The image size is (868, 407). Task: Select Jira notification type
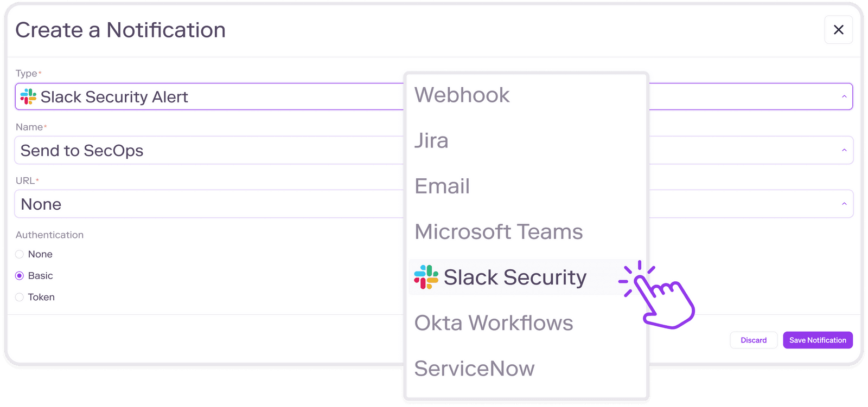point(432,141)
